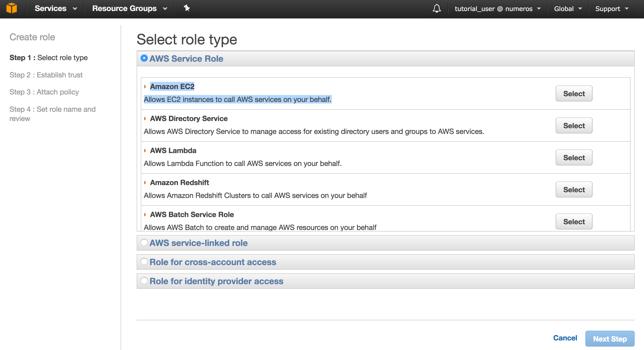This screenshot has height=350, width=644.
Task: Open the notifications bell icon
Action: point(437,9)
